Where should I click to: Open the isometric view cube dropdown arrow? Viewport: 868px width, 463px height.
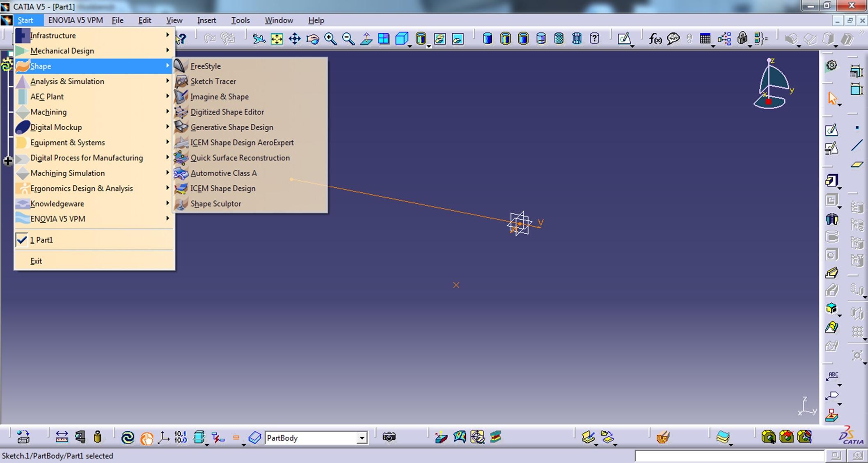[410, 46]
